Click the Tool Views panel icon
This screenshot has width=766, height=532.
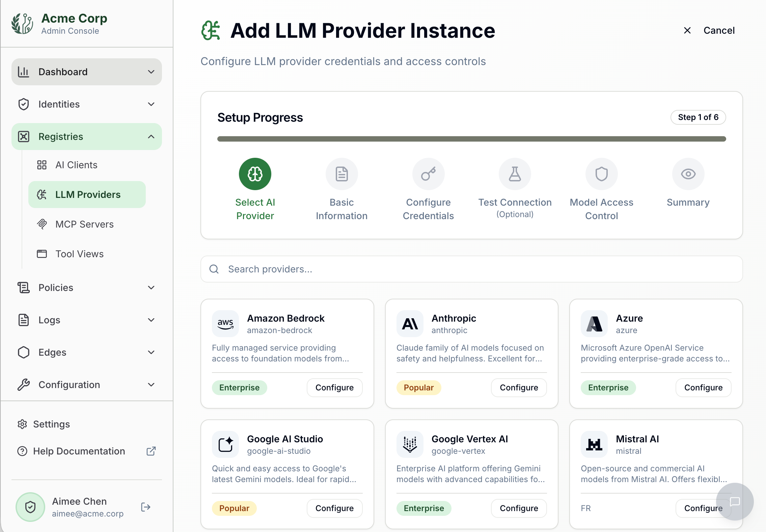pos(42,254)
